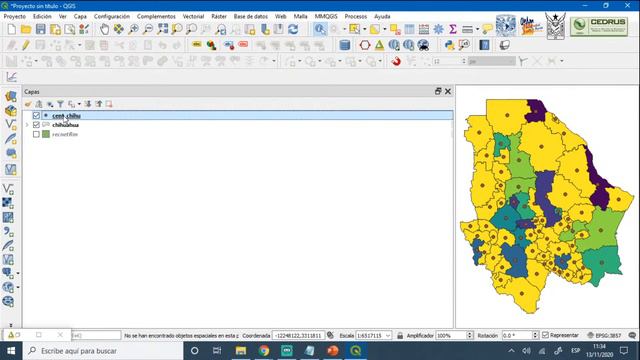Save the project with the floppy disk icon
The image size is (640, 360).
[x=40, y=29]
